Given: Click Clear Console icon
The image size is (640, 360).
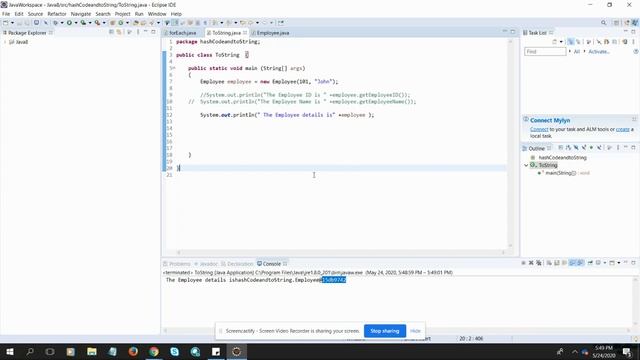Looking at the screenshot, I should 549,263.
